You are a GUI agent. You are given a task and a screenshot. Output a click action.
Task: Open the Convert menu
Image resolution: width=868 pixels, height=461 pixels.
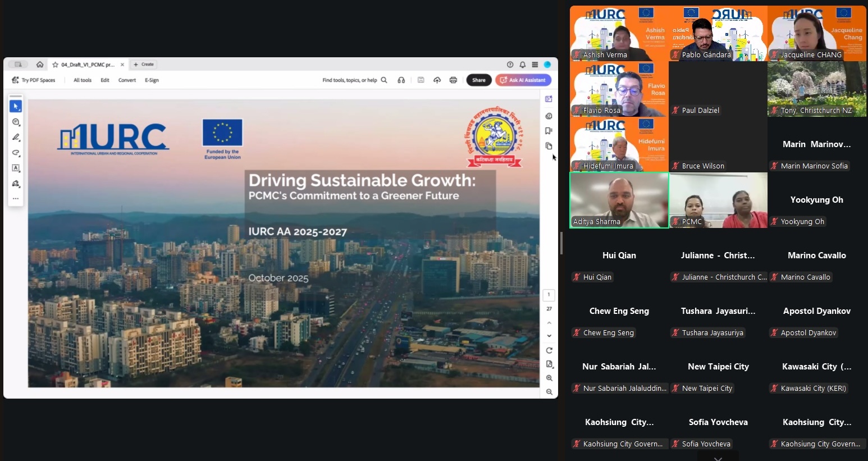pos(127,80)
